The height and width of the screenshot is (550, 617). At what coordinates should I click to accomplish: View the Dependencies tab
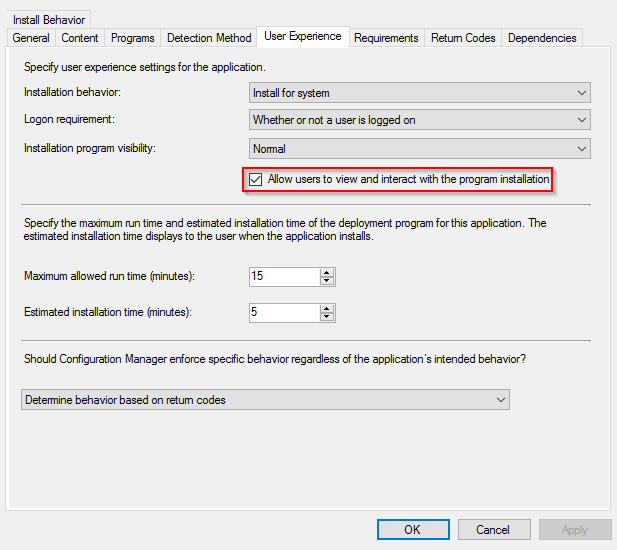[542, 38]
